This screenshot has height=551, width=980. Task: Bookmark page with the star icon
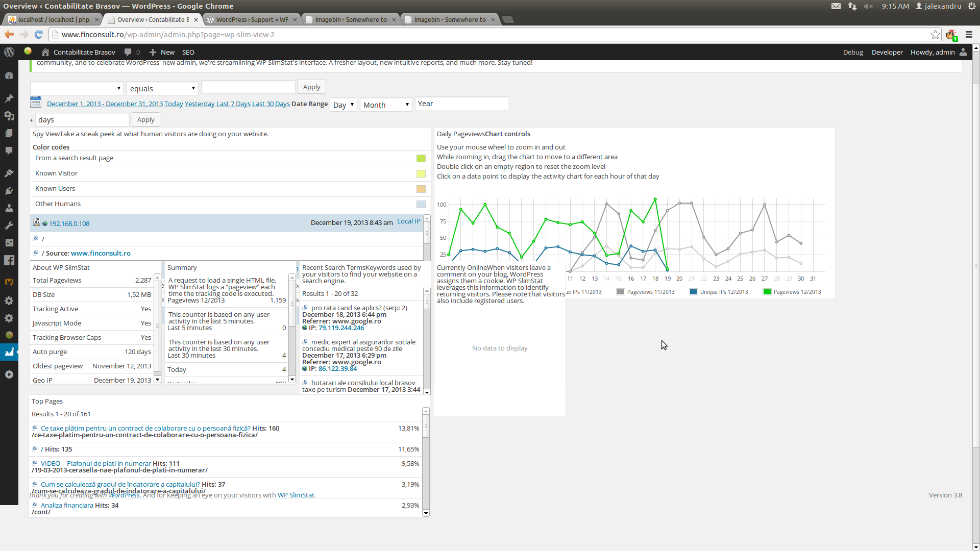coord(935,34)
